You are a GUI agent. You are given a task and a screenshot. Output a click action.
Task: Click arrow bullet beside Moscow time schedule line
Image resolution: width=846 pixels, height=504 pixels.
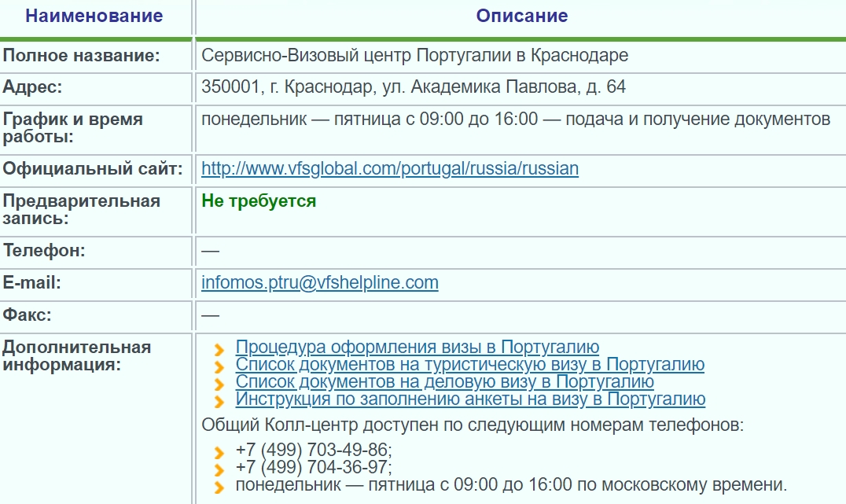[x=219, y=487]
